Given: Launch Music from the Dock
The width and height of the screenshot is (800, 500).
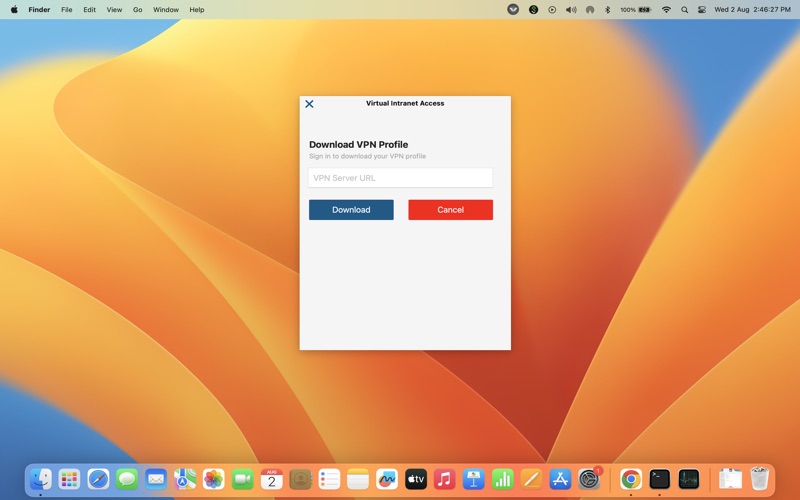Looking at the screenshot, I should [444, 479].
